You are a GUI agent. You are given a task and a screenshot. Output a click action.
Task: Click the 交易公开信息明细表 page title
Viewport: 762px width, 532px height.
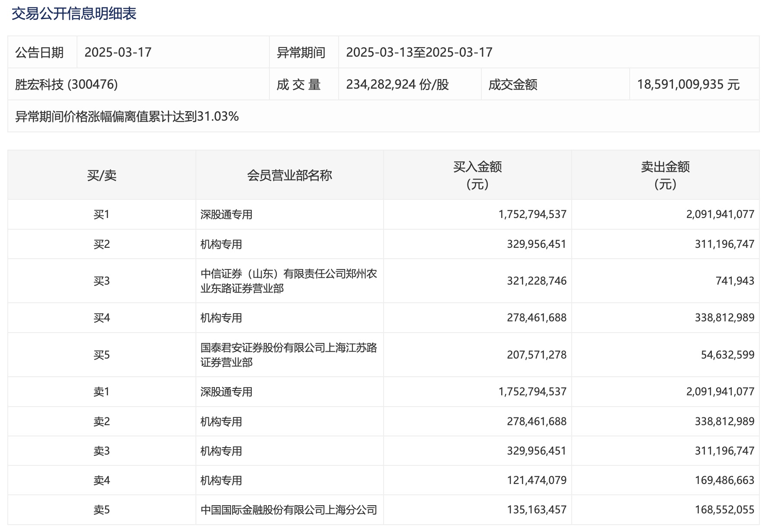coord(74,14)
